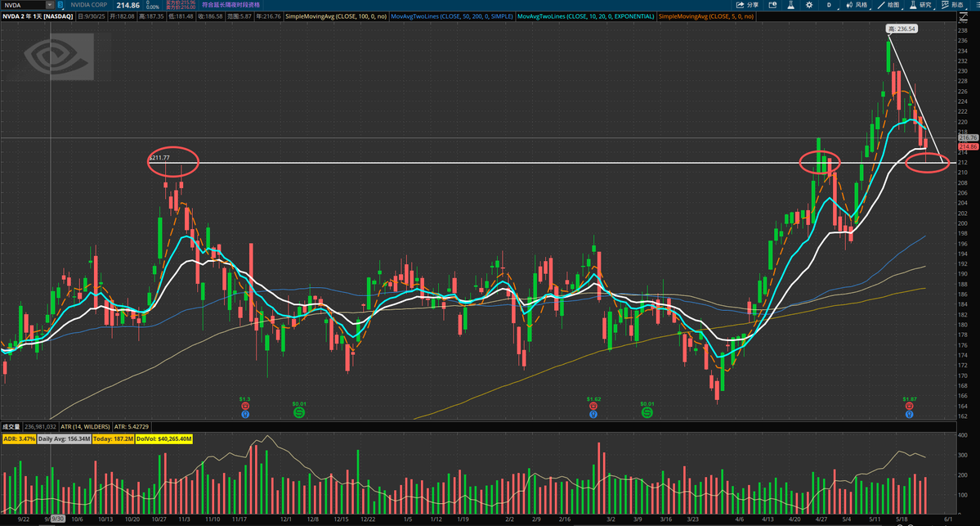Open the 形态 patterns menu
The image size is (980, 526).
point(952,5)
